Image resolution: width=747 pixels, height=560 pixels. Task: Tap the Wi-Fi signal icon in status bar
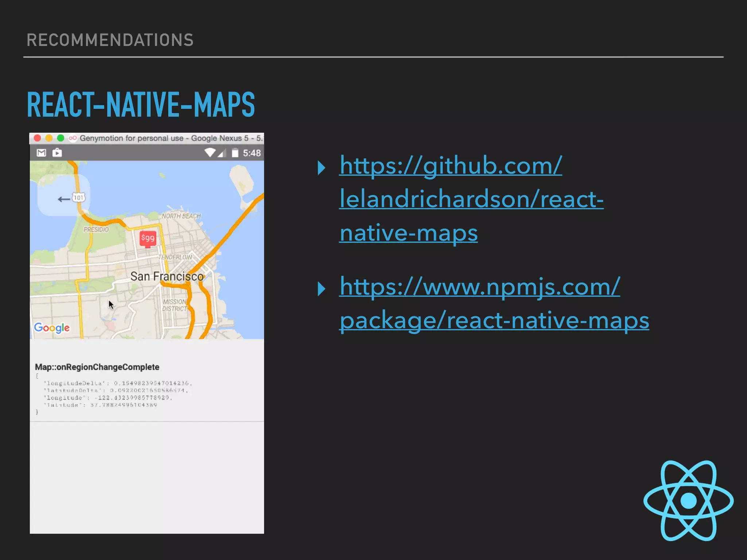tap(210, 152)
